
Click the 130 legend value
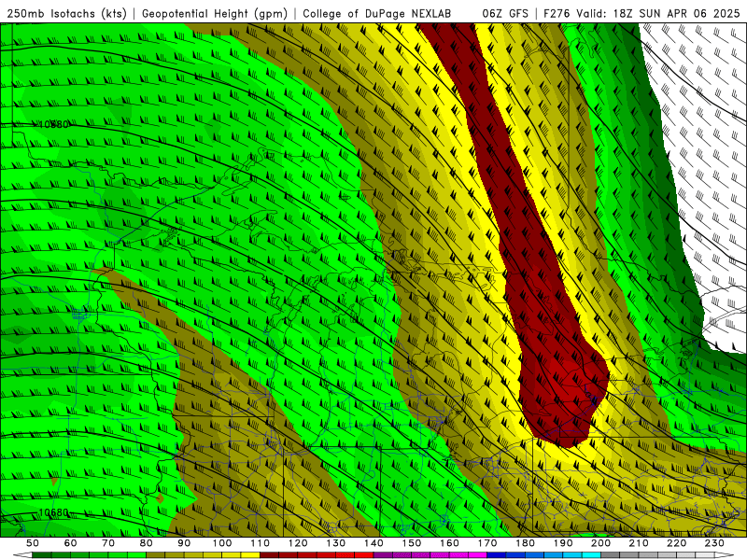coord(336,543)
